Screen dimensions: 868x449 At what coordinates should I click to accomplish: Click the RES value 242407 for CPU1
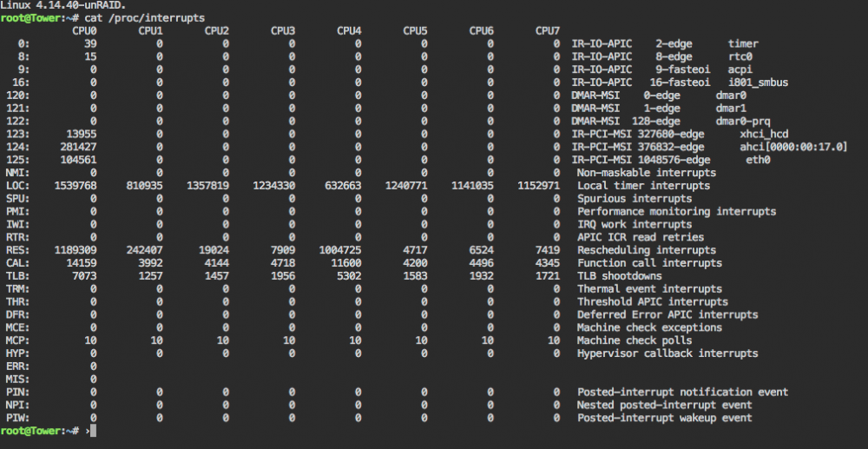pyautogui.click(x=144, y=250)
